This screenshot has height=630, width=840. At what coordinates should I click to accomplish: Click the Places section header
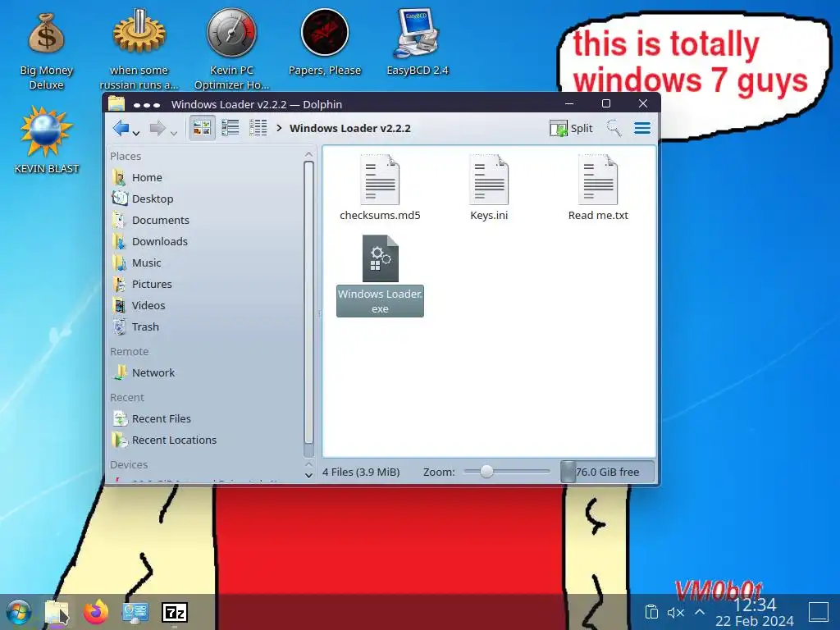(126, 157)
